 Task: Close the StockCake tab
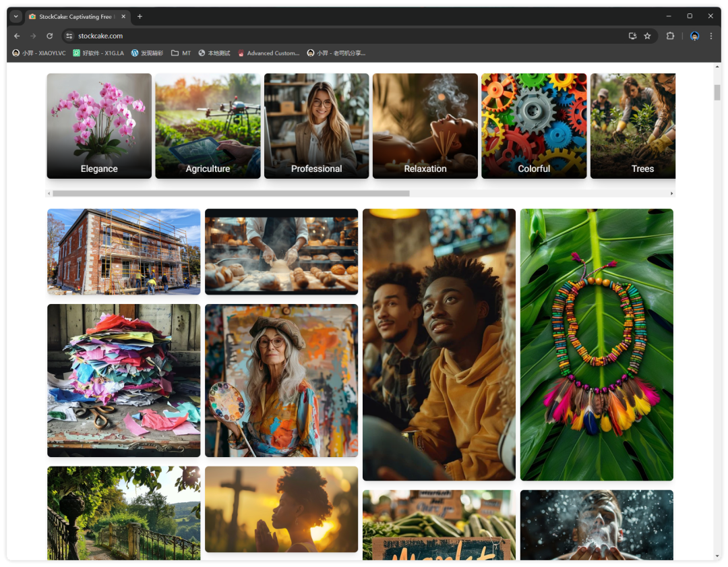click(125, 16)
